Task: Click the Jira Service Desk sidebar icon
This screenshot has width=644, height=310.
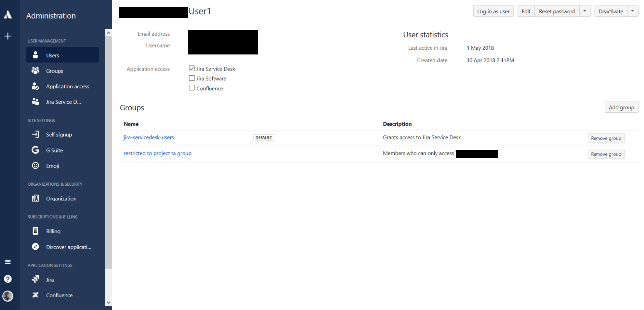Action: pos(35,101)
